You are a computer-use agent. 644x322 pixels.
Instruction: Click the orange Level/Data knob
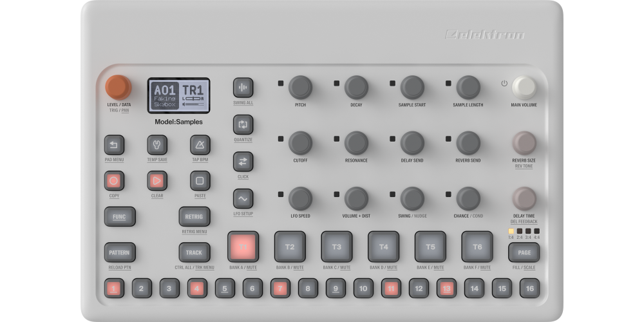(x=118, y=88)
